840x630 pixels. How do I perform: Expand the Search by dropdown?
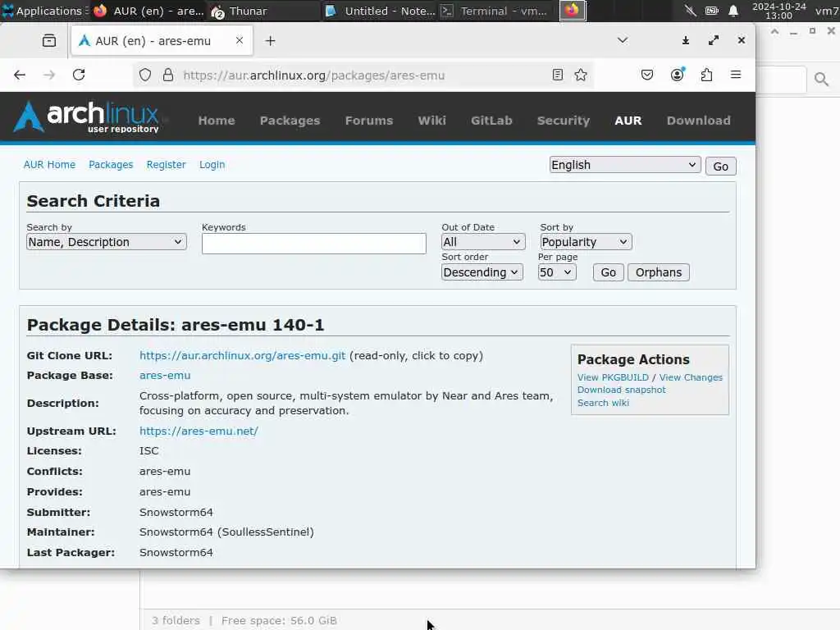tap(106, 242)
